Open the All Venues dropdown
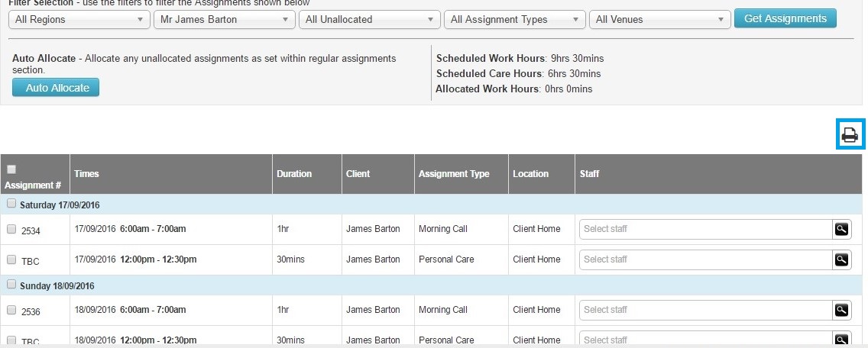The width and height of the screenshot is (868, 348). pyautogui.click(x=660, y=19)
